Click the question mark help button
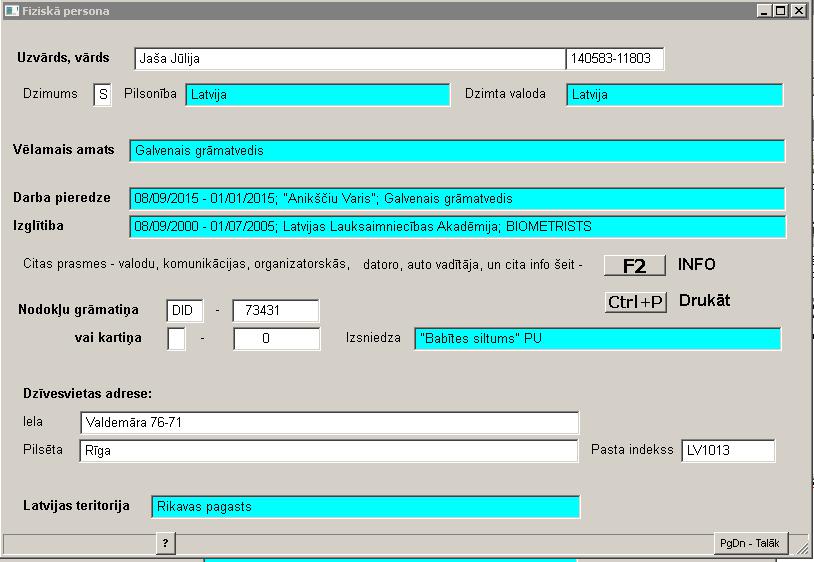 pyautogui.click(x=165, y=543)
